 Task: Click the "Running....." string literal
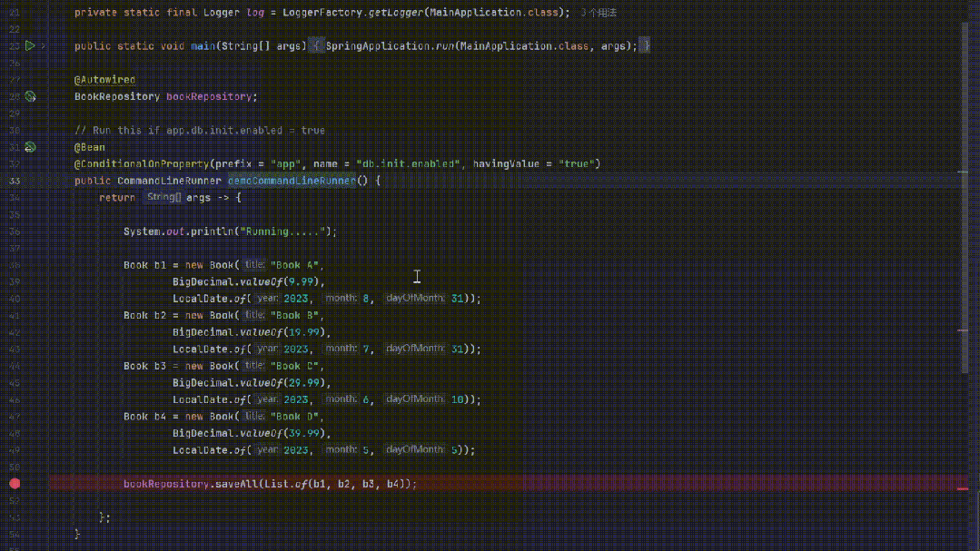[283, 231]
